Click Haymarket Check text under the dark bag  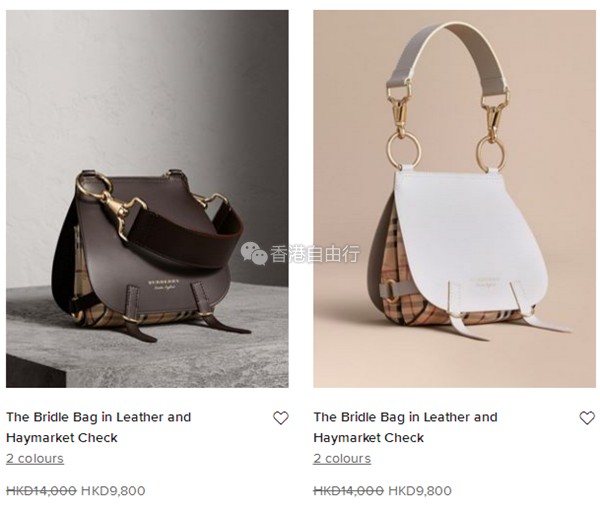click(x=62, y=438)
